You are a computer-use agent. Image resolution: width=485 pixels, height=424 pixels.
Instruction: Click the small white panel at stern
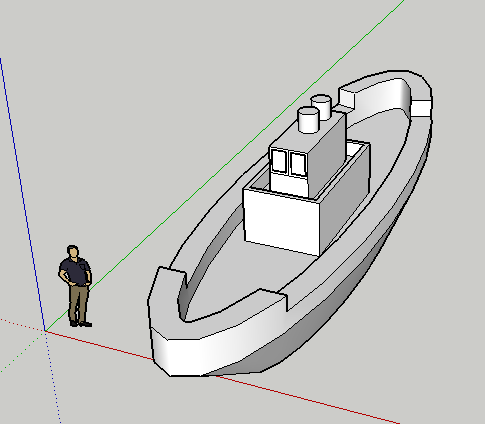421,108
